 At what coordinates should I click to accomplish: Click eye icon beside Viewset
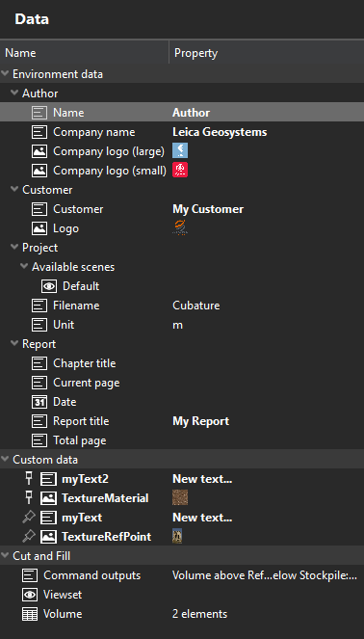30,595
